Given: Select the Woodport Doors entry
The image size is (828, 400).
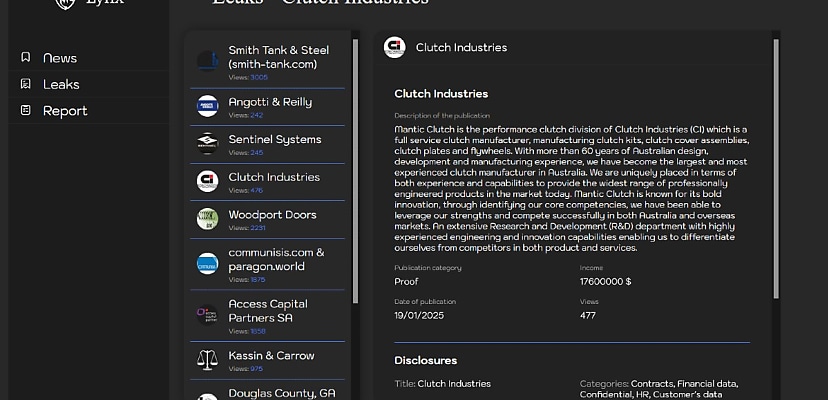Looking at the screenshot, I should tap(267, 219).
